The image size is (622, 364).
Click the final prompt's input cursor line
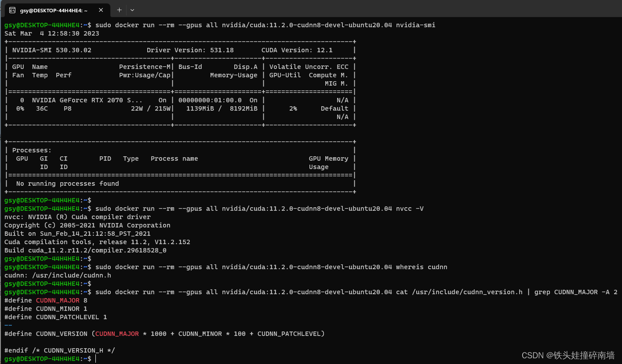pos(95,359)
